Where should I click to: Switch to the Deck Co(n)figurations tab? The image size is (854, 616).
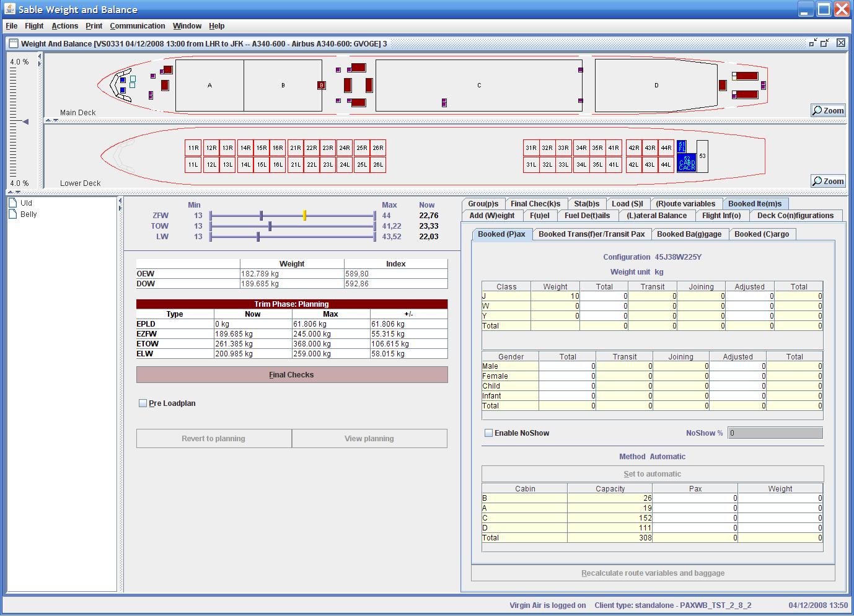click(796, 216)
